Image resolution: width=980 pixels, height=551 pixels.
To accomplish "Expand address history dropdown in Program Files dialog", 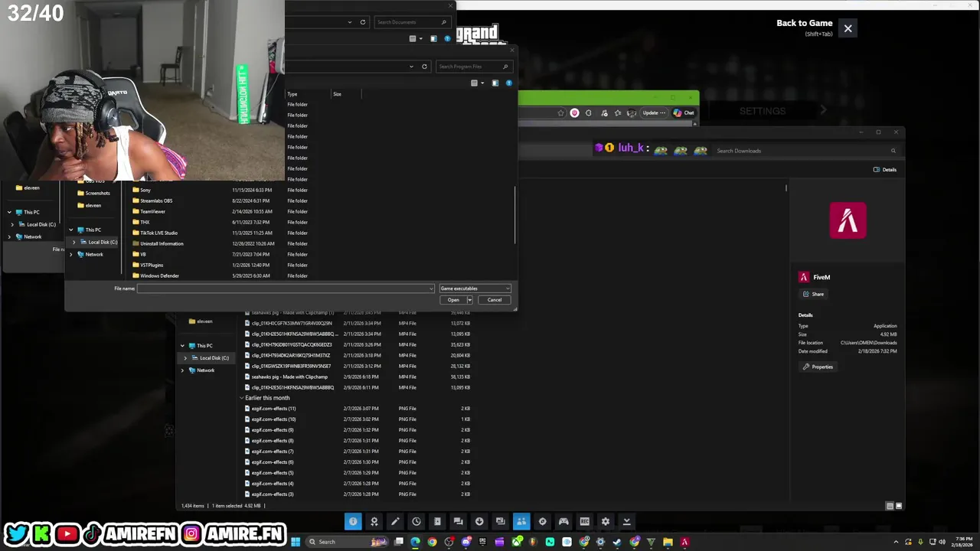I will click(411, 67).
